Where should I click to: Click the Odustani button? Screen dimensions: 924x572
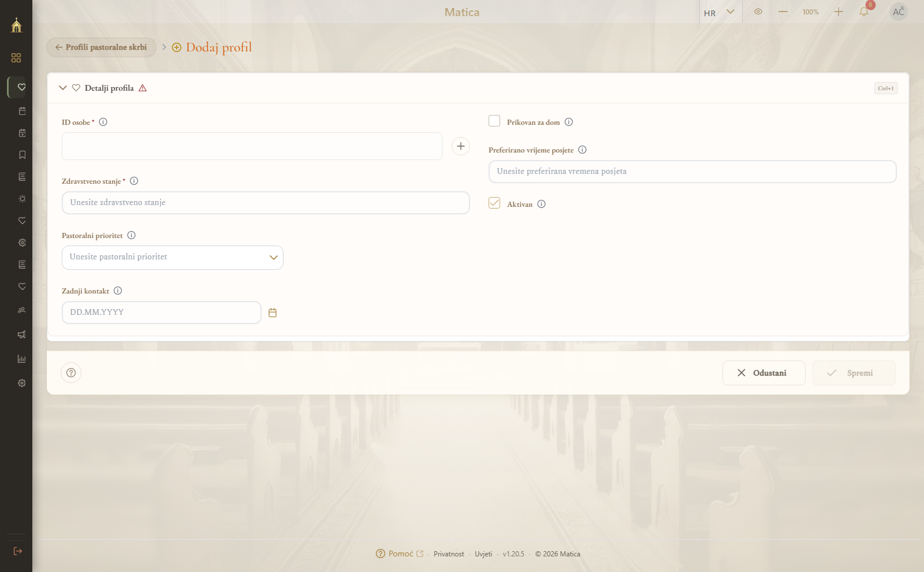tap(764, 373)
